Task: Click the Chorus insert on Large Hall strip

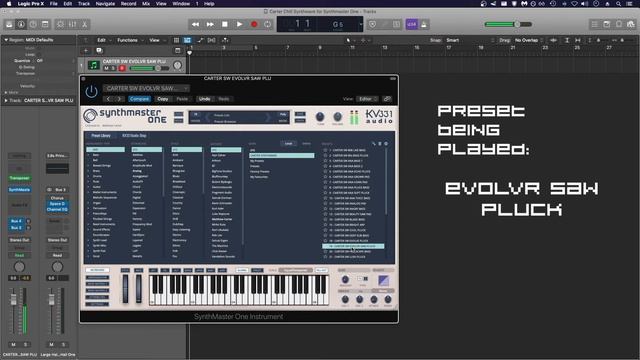Action: [57, 198]
